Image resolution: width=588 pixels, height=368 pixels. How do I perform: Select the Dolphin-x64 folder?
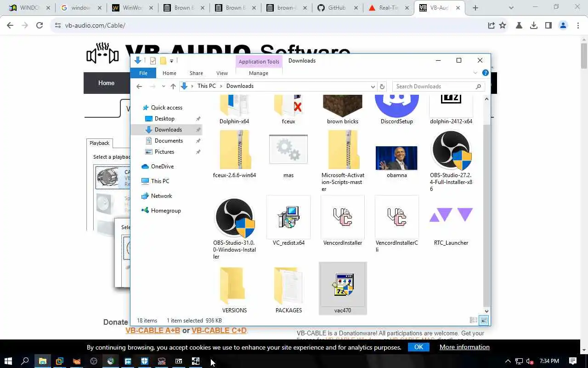[x=234, y=110]
